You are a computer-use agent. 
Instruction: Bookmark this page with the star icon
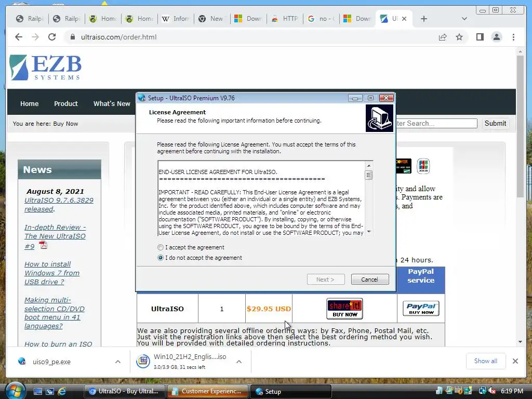459,37
